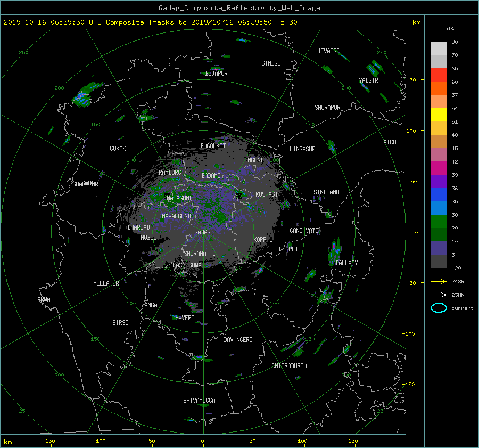Click the yellow 24SR arrow legend icon
The width and height of the screenshot is (479, 448).
coord(439,281)
